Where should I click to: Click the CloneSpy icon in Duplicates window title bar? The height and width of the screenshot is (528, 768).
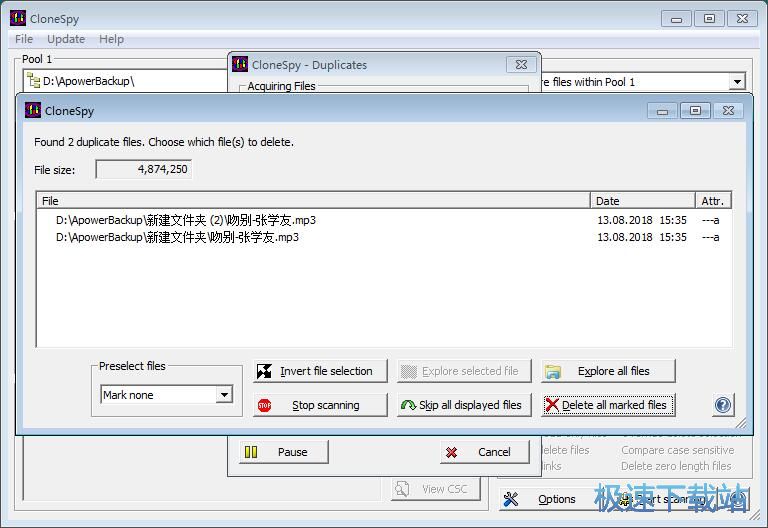(240, 64)
